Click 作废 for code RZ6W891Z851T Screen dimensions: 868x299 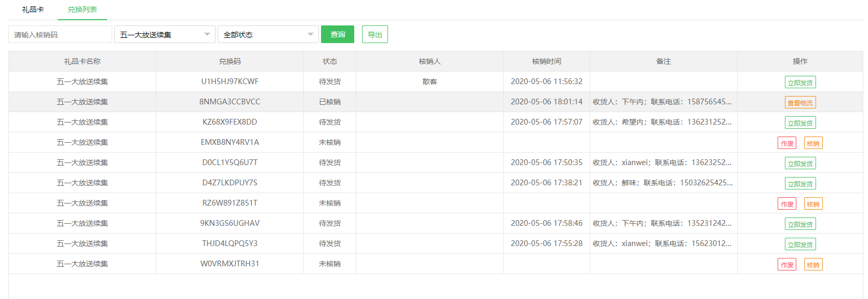[787, 204]
